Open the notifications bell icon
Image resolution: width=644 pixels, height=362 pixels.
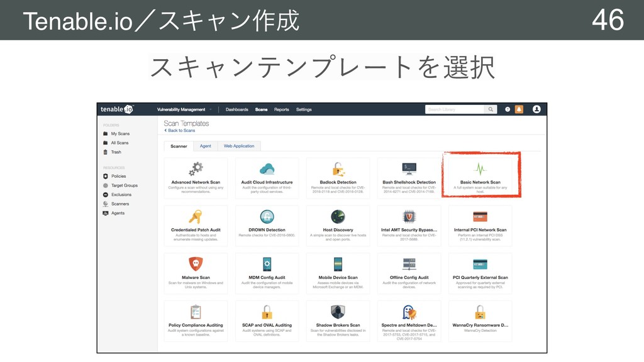click(519, 109)
